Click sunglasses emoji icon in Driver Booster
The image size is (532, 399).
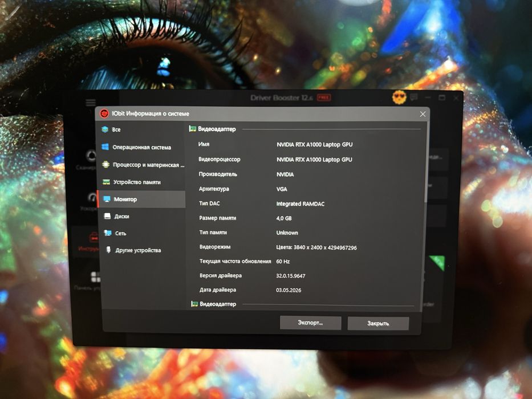[399, 97]
